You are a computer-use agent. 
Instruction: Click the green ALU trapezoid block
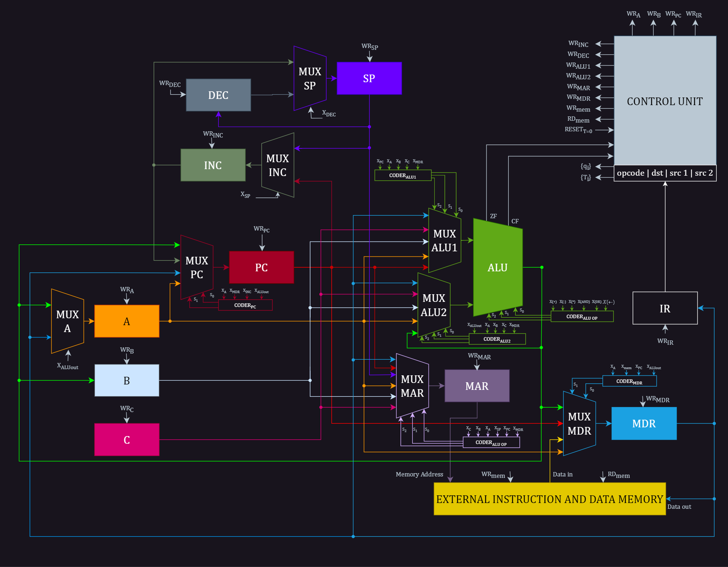point(498,267)
